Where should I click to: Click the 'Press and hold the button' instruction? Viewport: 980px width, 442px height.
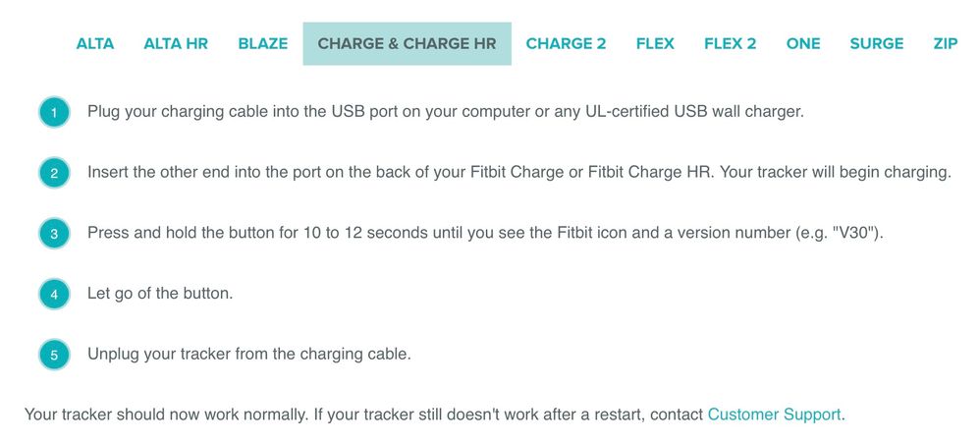(x=486, y=233)
